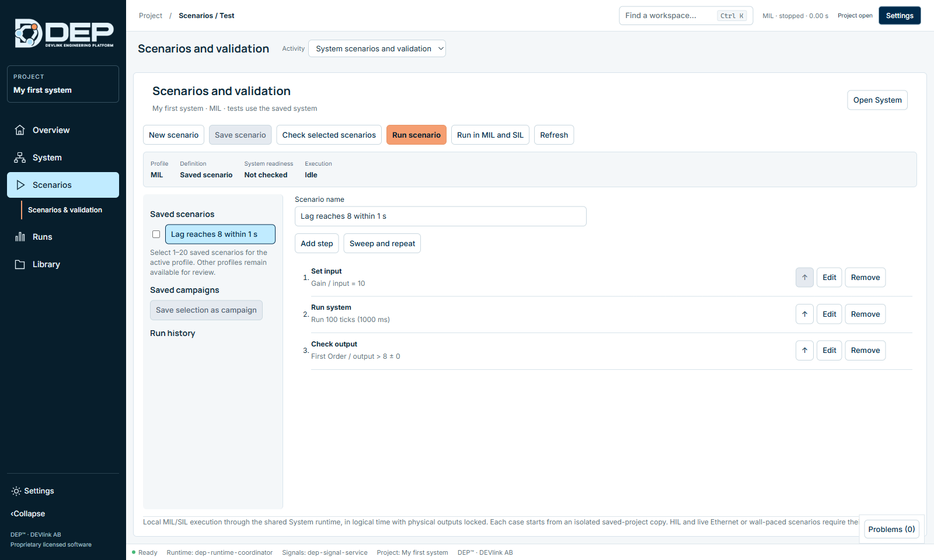The height and width of the screenshot is (560, 934).
Task: Click the top-right Settings button
Action: [900, 16]
